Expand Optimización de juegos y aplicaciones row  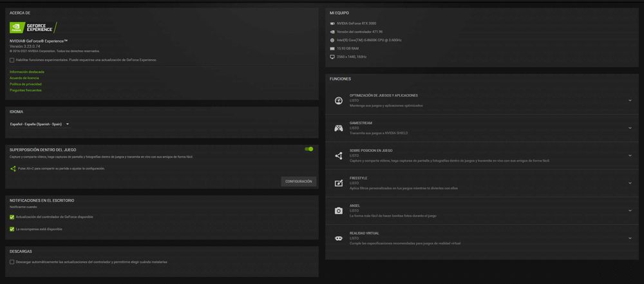[630, 100]
